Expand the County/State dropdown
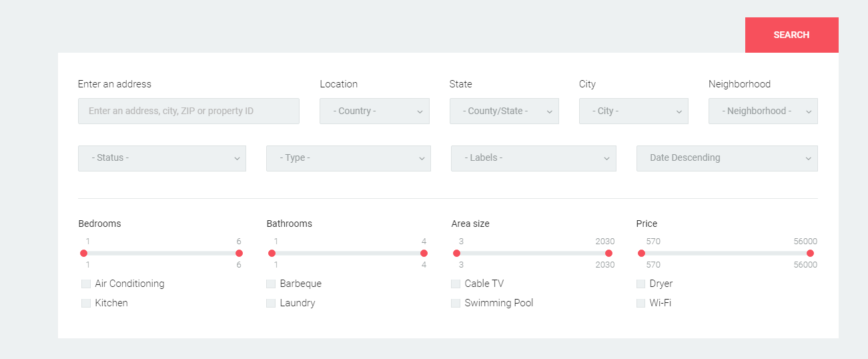The width and height of the screenshot is (868, 359). (504, 111)
